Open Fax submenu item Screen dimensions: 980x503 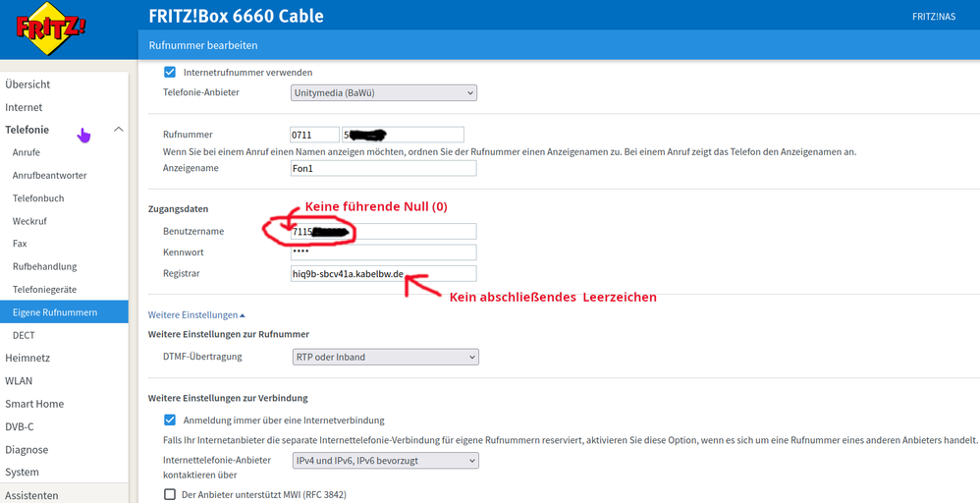20,244
